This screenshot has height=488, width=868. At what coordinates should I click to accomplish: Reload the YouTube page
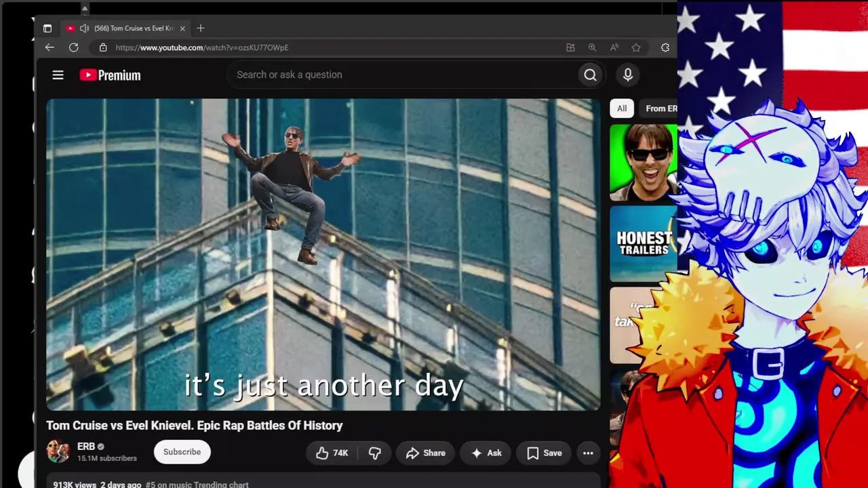click(x=74, y=47)
